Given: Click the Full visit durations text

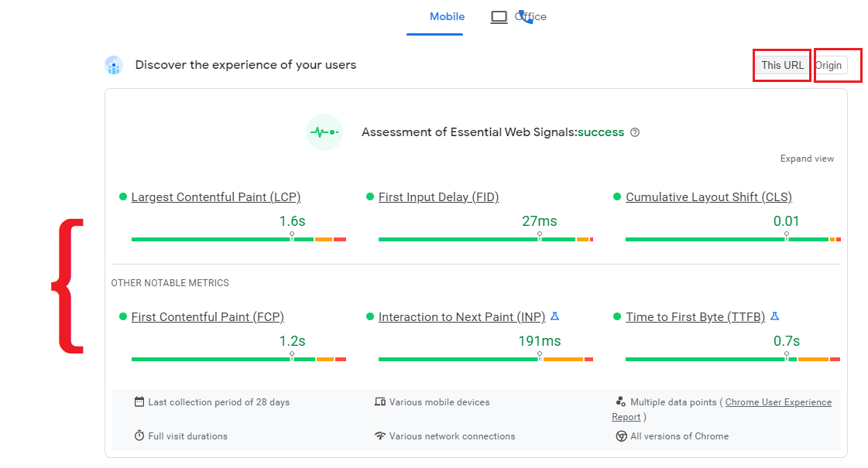Looking at the screenshot, I should pyautogui.click(x=187, y=436).
